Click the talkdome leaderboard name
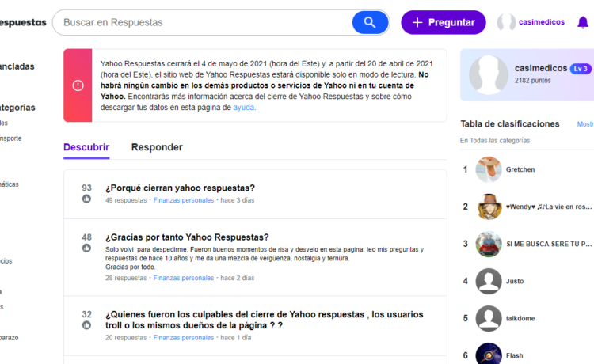 520,318
